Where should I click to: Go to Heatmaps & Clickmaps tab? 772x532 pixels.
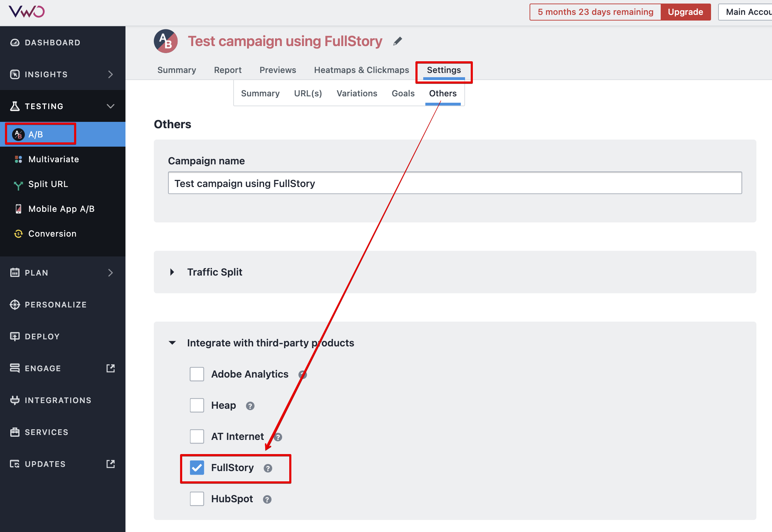click(x=362, y=70)
